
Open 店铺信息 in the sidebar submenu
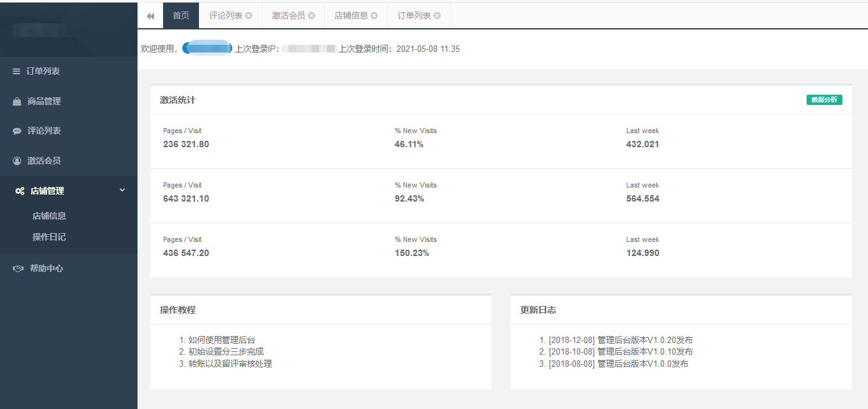(49, 216)
